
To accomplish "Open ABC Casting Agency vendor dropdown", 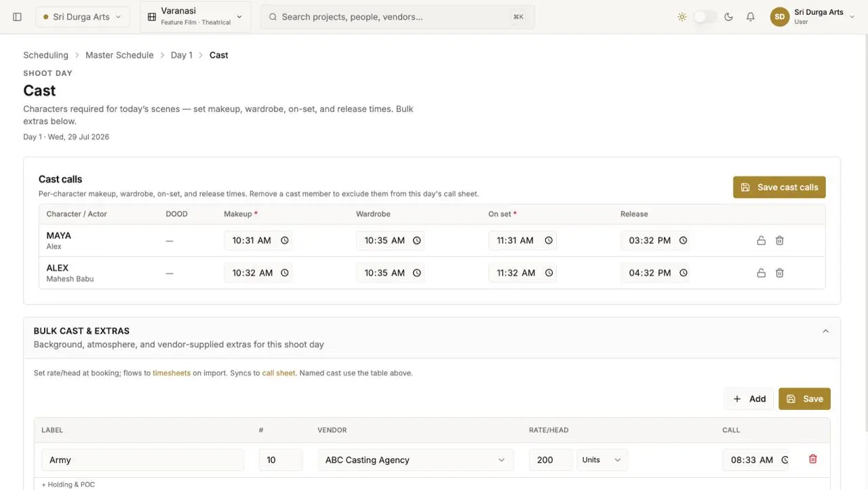I will pyautogui.click(x=415, y=459).
